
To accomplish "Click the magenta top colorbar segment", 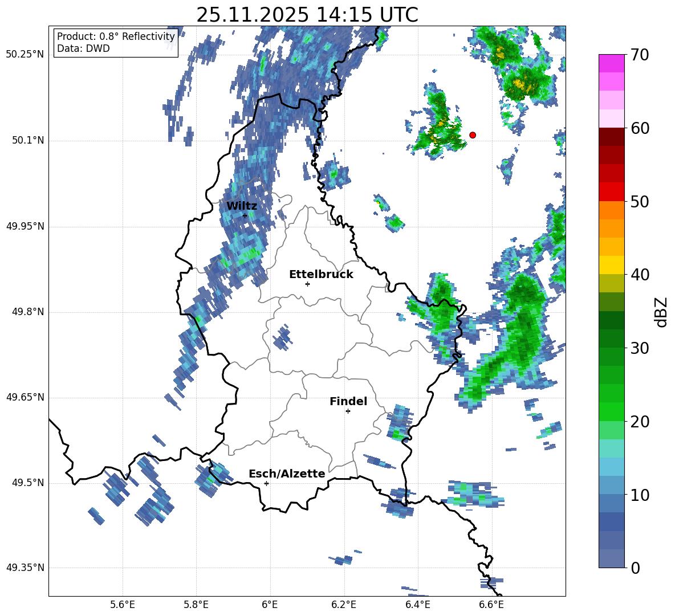I will 611,63.
